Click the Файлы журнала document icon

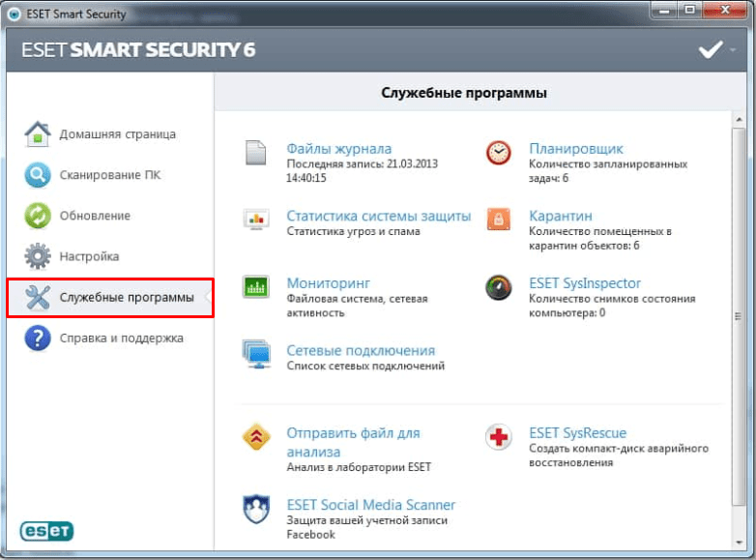[254, 153]
